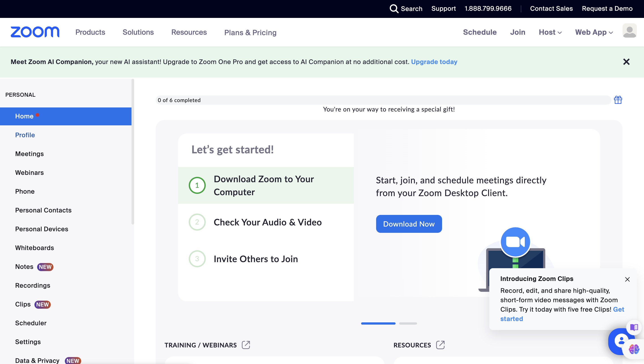Open Recordings in the sidebar
Image resolution: width=644 pixels, height=364 pixels.
click(33, 285)
